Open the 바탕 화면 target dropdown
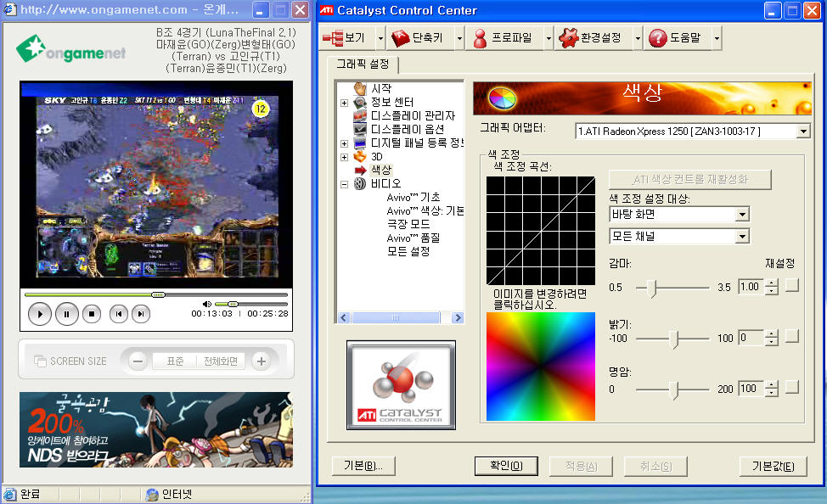The image size is (827, 504). coord(743,215)
